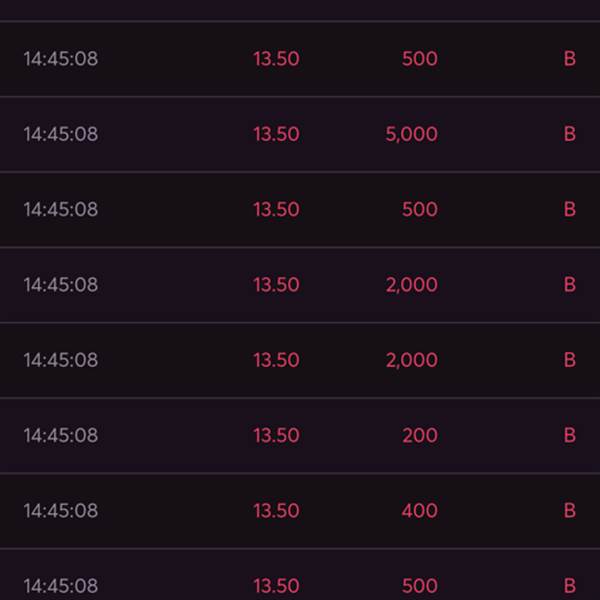The width and height of the screenshot is (600, 600).
Task: Select the second 2,000-volume trade row
Action: point(300,360)
